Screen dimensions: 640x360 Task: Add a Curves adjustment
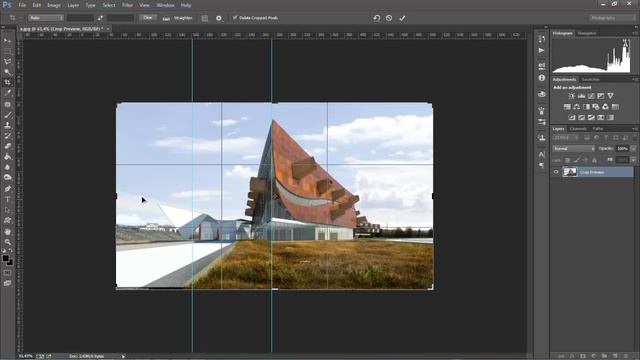coord(591,96)
